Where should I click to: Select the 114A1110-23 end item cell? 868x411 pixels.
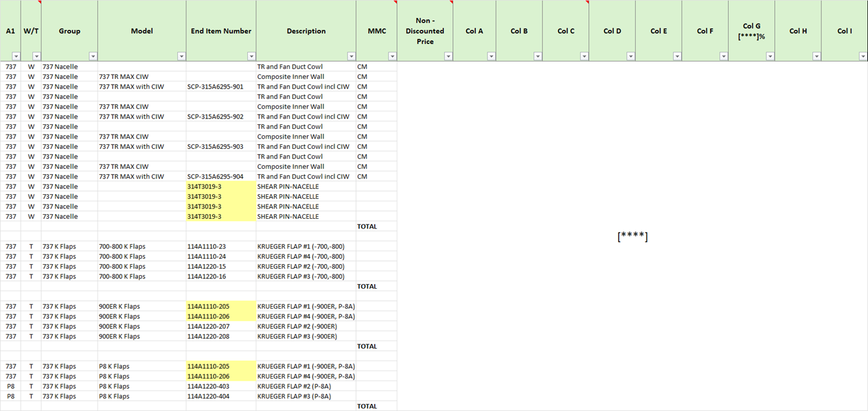coord(208,247)
